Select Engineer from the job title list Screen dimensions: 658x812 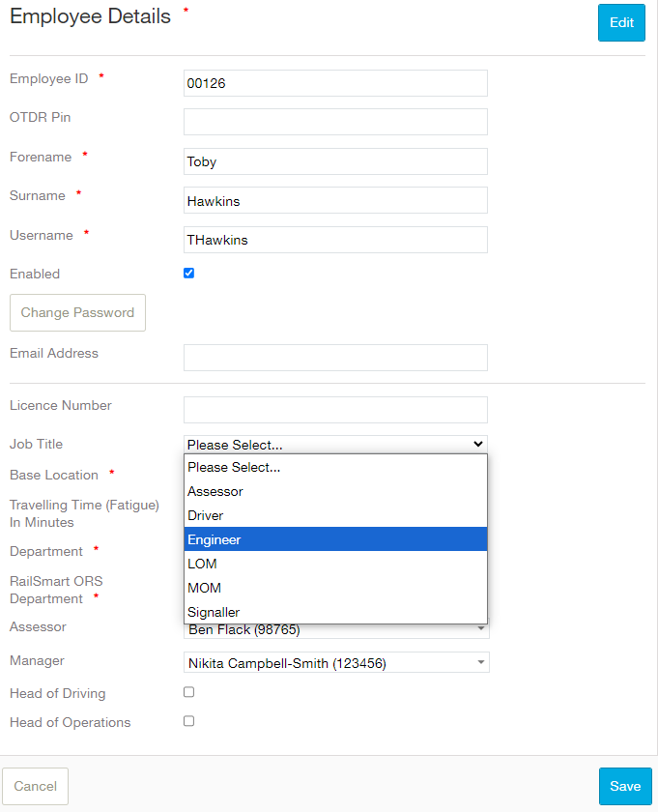(x=335, y=539)
